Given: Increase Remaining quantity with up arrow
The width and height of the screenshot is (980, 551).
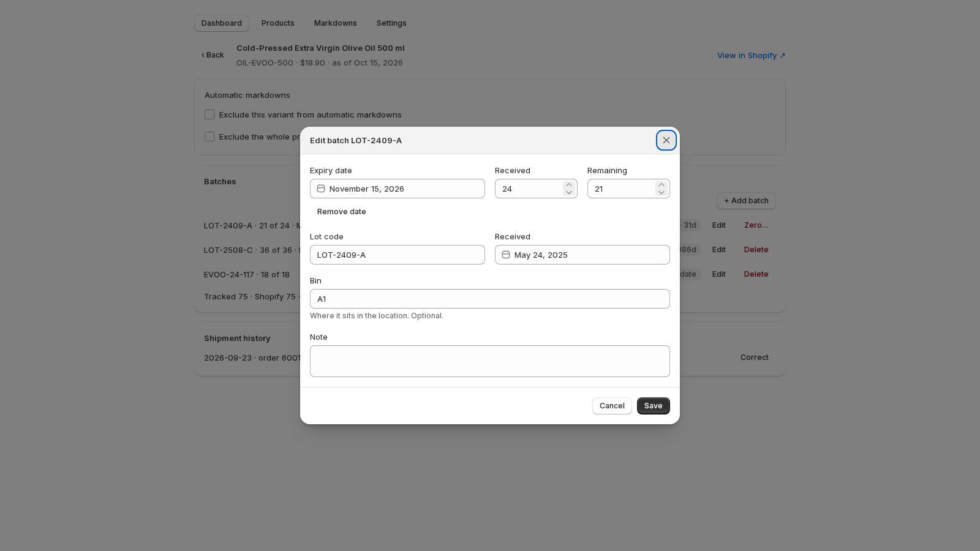Looking at the screenshot, I should point(661,185).
